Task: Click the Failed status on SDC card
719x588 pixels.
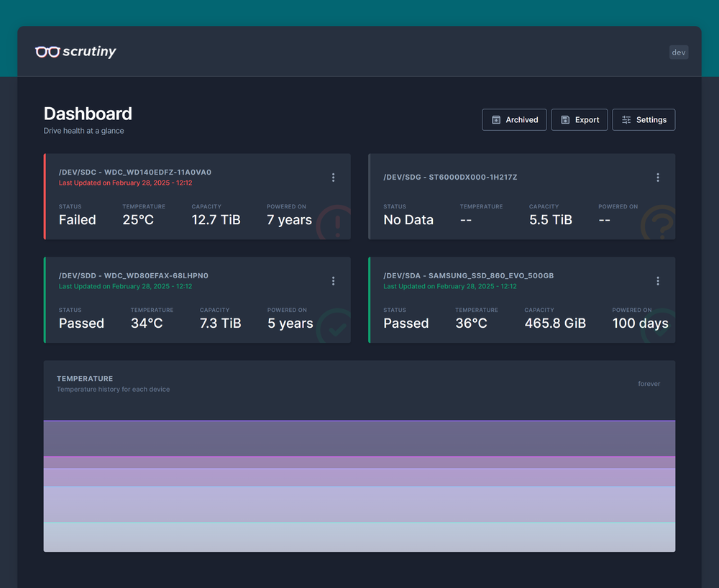Action: pos(77,220)
